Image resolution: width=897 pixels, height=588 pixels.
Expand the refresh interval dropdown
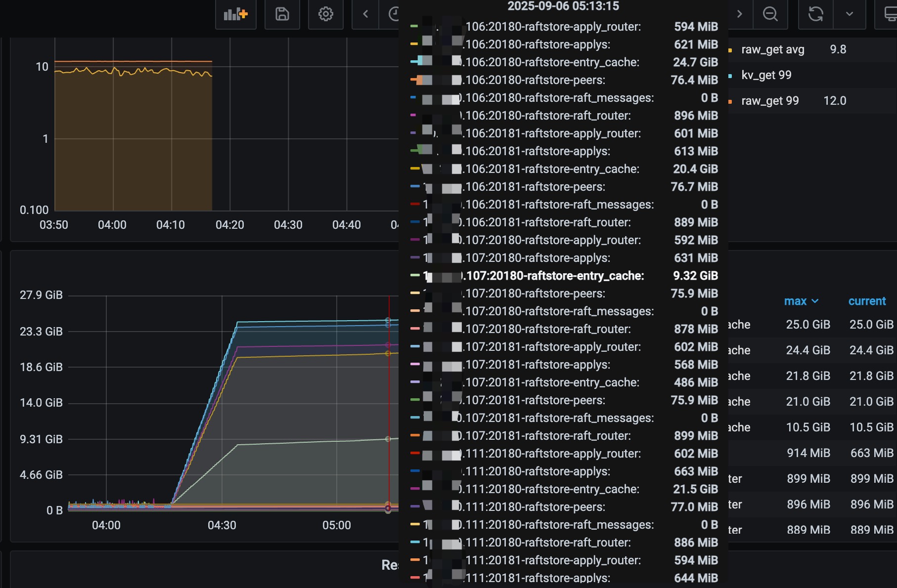click(x=850, y=14)
